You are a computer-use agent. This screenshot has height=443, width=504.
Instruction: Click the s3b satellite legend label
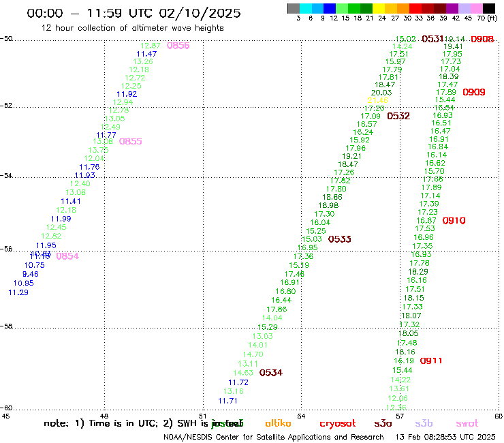424,423
